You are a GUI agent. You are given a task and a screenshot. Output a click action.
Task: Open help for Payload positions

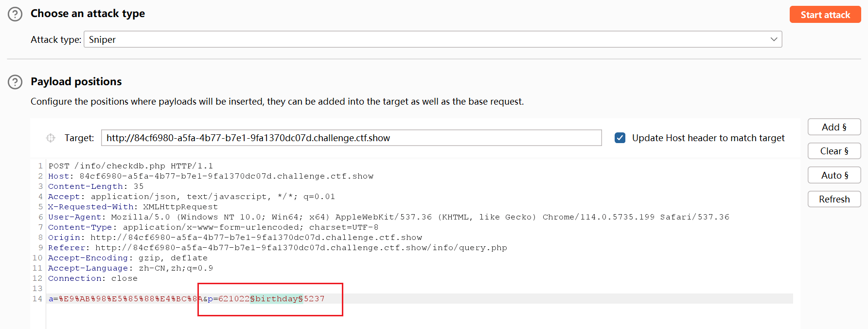click(15, 82)
